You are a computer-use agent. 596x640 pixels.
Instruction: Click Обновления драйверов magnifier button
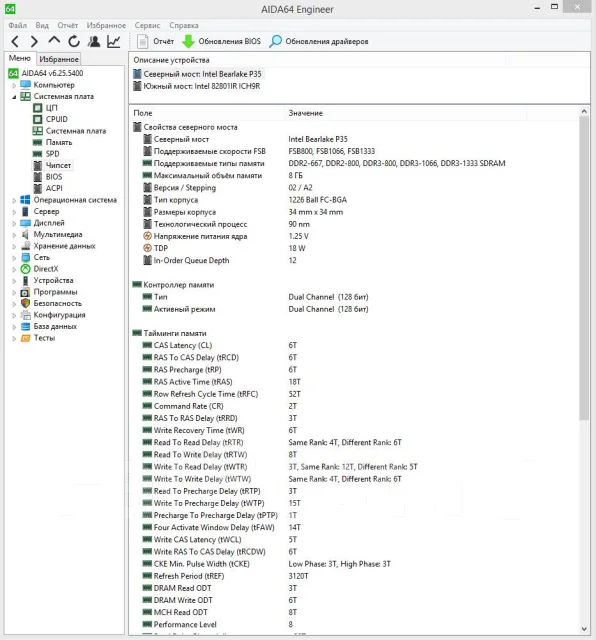pyautogui.click(x=319, y=41)
